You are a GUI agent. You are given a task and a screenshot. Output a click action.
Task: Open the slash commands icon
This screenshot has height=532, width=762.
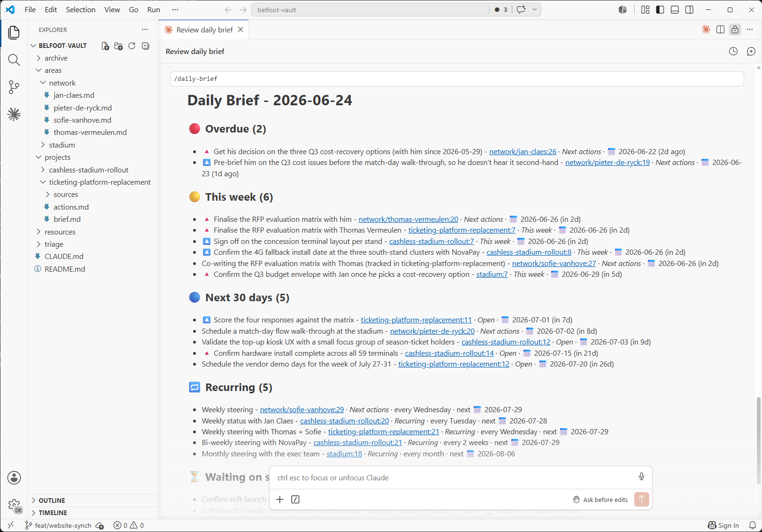coord(295,499)
